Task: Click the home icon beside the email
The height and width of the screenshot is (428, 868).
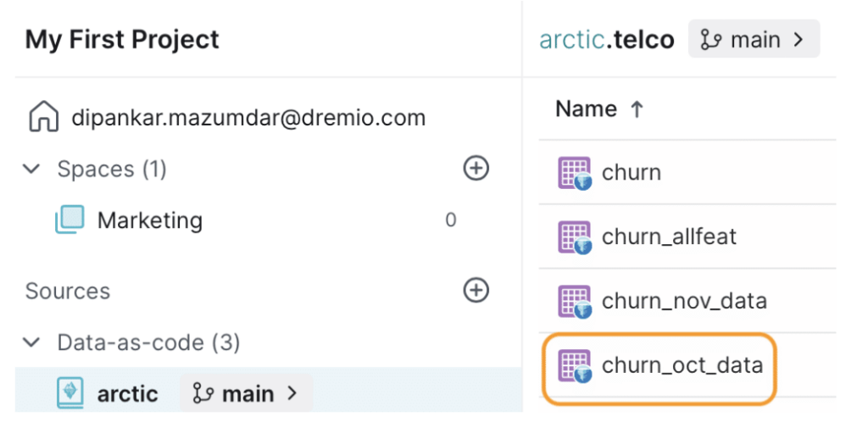Action: (x=44, y=118)
